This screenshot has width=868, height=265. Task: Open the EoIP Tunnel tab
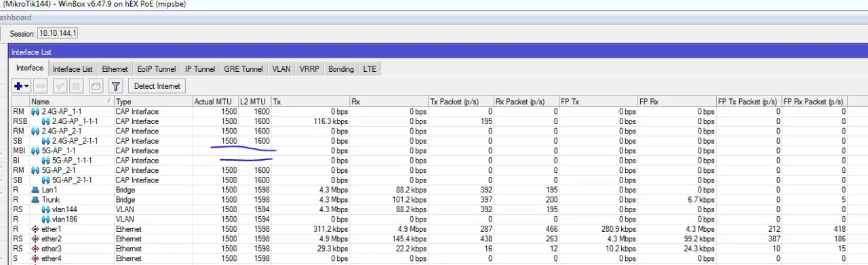[157, 69]
